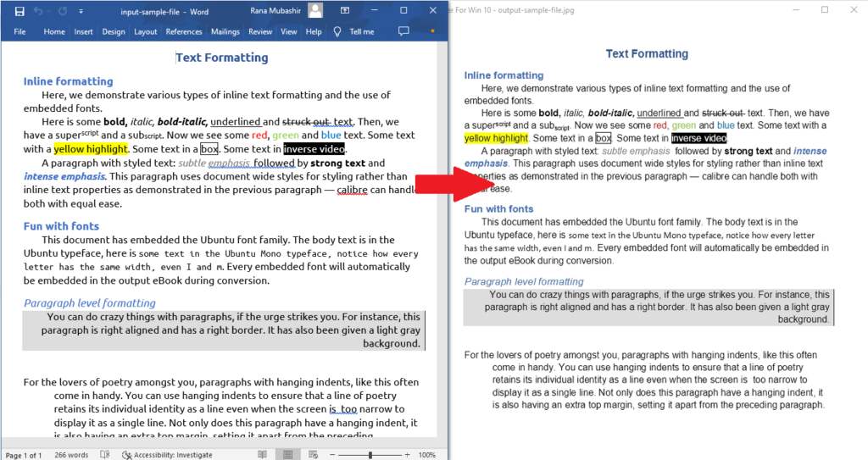This screenshot has height=460, width=868.
Task: Click the boxed word 'box' in Word
Action: tap(209, 149)
